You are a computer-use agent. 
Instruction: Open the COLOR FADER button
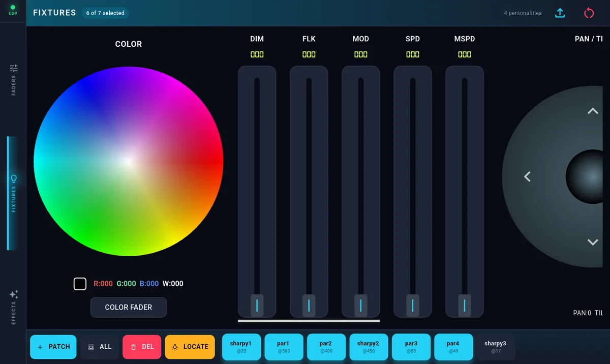click(x=129, y=307)
